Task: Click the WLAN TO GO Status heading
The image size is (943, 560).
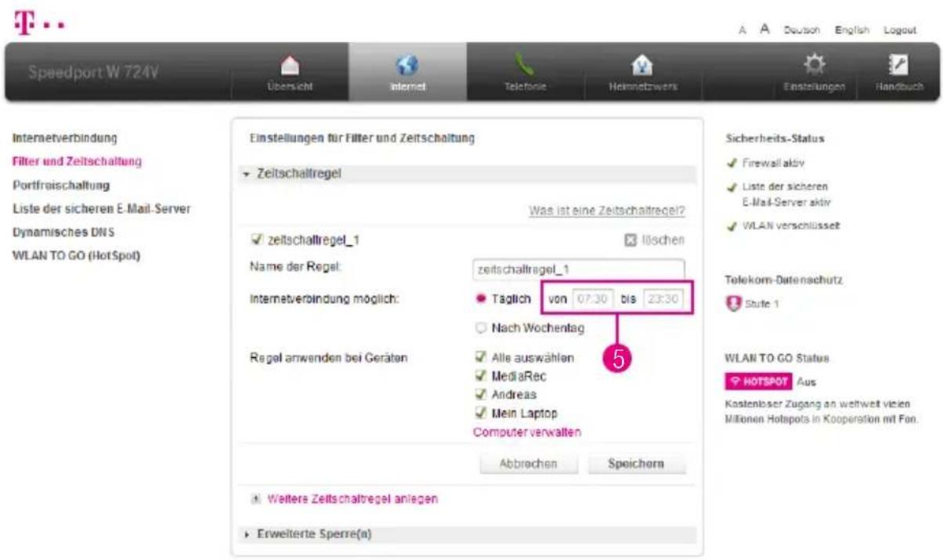Action: (779, 358)
